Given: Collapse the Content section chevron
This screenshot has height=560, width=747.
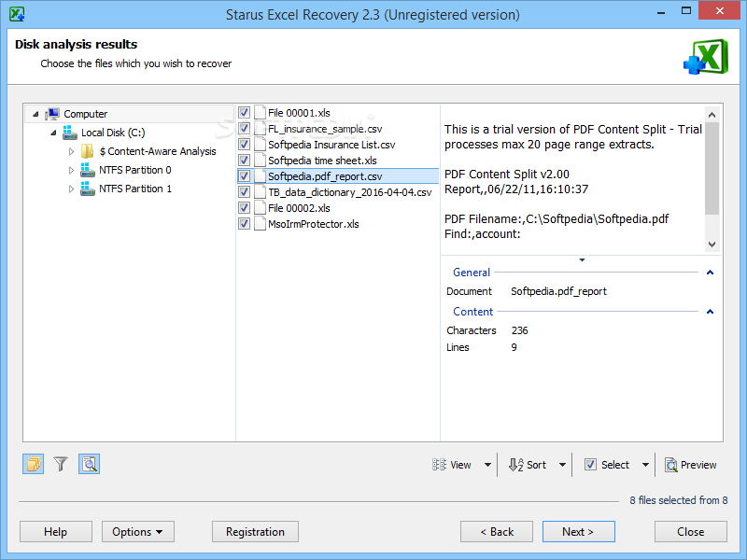Looking at the screenshot, I should coord(710,312).
